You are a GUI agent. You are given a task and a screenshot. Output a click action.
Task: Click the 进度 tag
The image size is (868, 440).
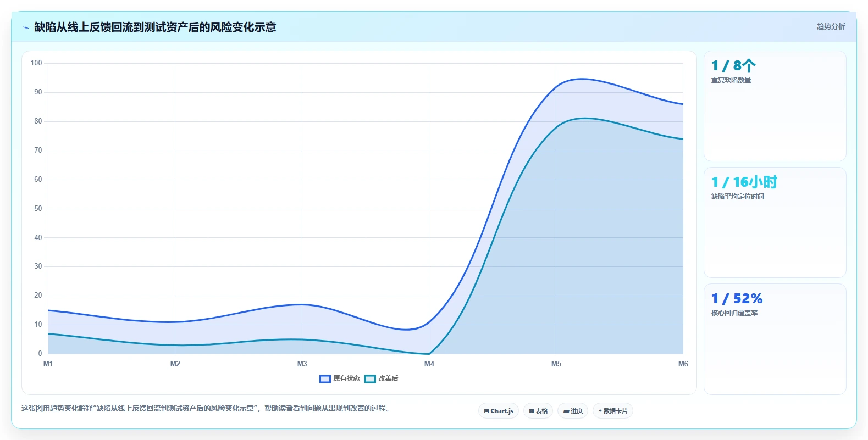click(573, 411)
